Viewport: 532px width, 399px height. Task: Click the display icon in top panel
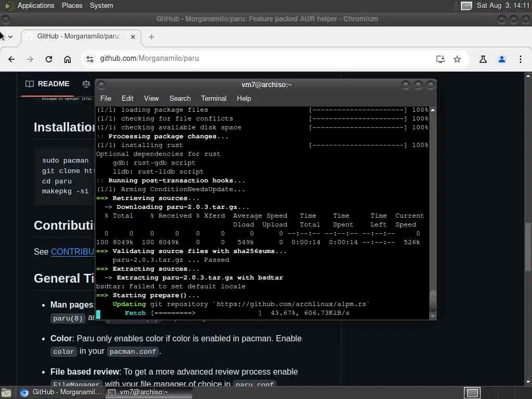[466, 6]
